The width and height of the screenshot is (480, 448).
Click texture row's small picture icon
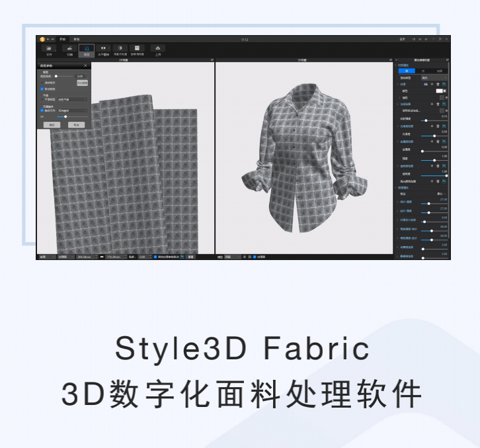pyautogui.click(x=426, y=84)
